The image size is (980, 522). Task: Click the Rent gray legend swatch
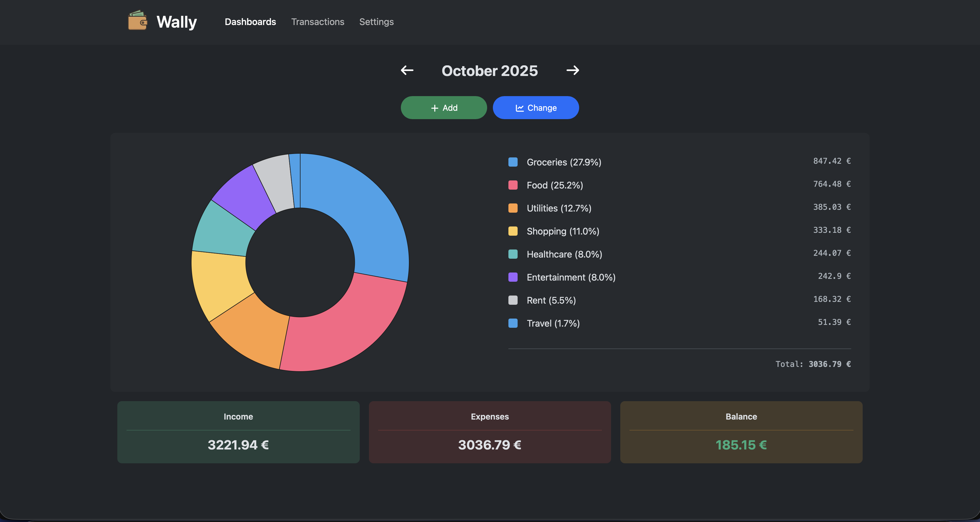[513, 300]
